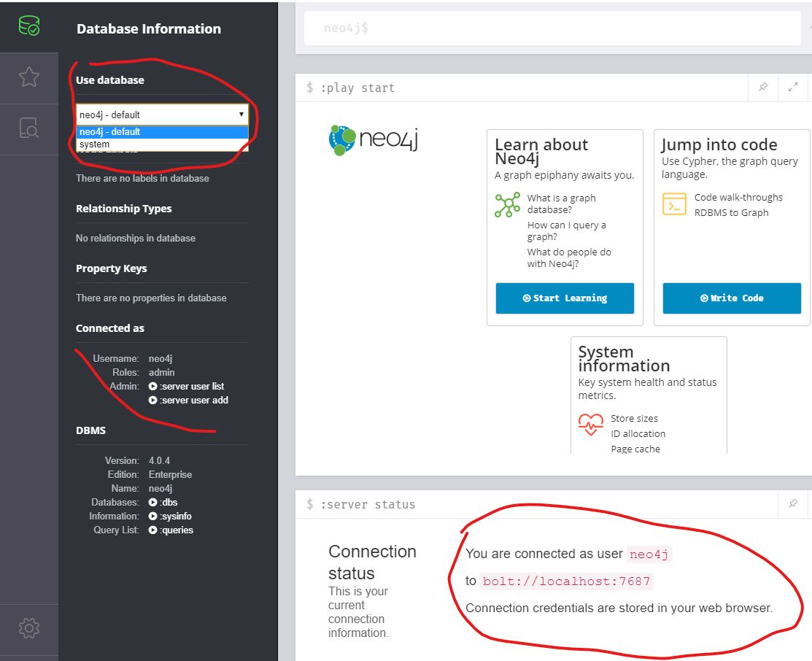Screen dimensions: 812x661
Task: Click the neo4j logo in the start frame
Action: [x=374, y=140]
